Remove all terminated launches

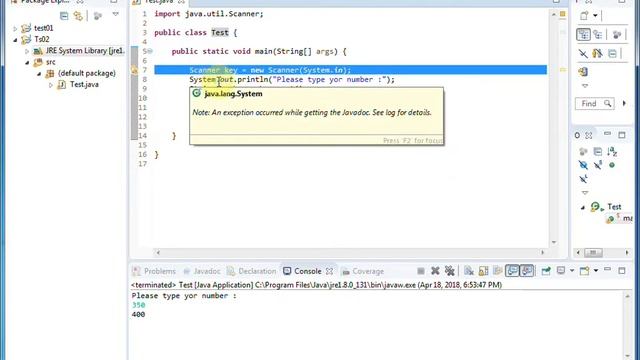coord(449,271)
